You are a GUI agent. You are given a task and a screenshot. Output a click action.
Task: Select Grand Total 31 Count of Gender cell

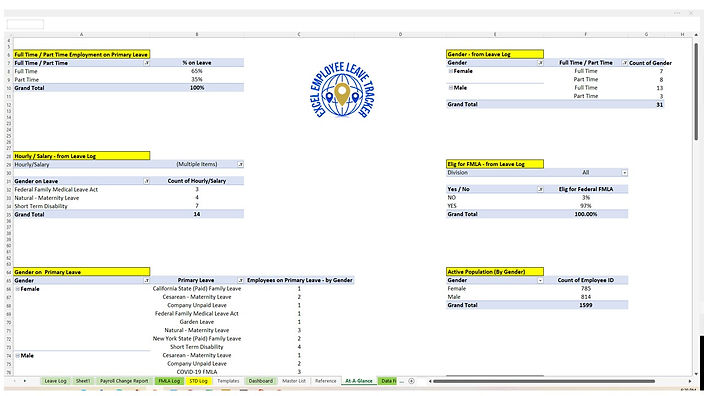646,104
